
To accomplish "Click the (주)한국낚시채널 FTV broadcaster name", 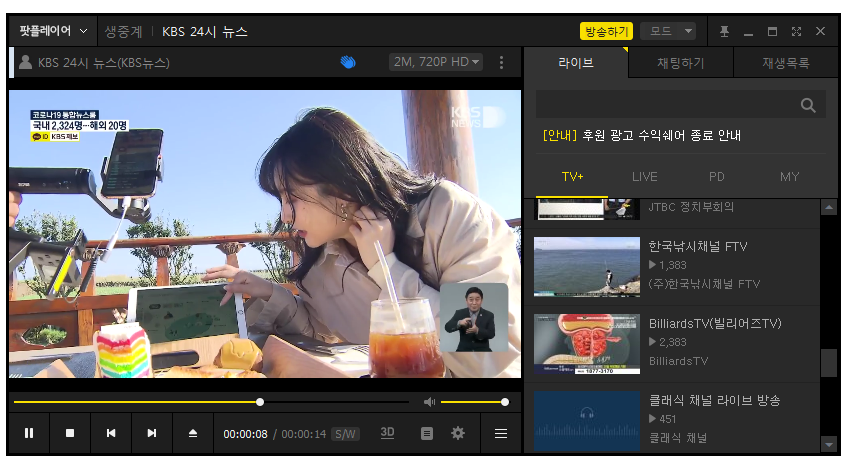I will [x=704, y=284].
